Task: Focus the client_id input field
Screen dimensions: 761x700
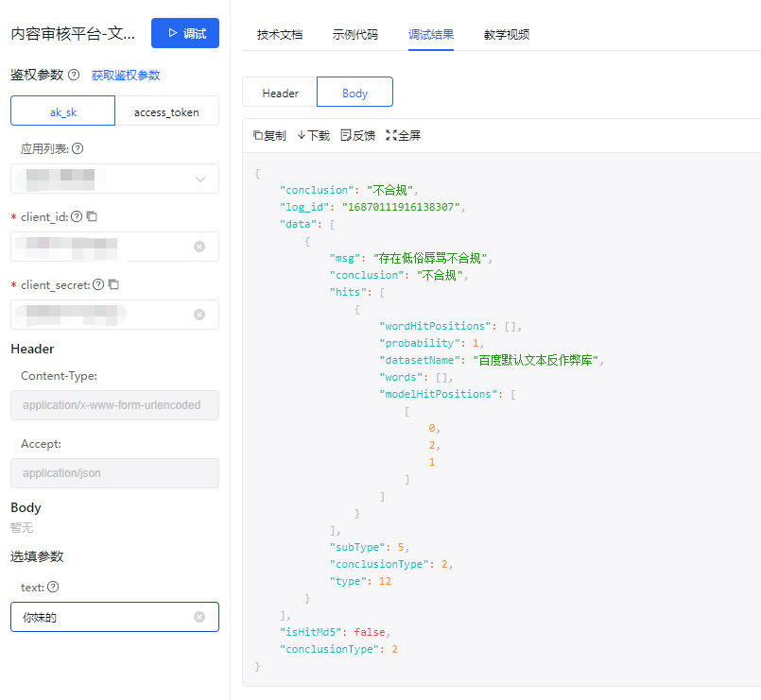Action: point(114,247)
